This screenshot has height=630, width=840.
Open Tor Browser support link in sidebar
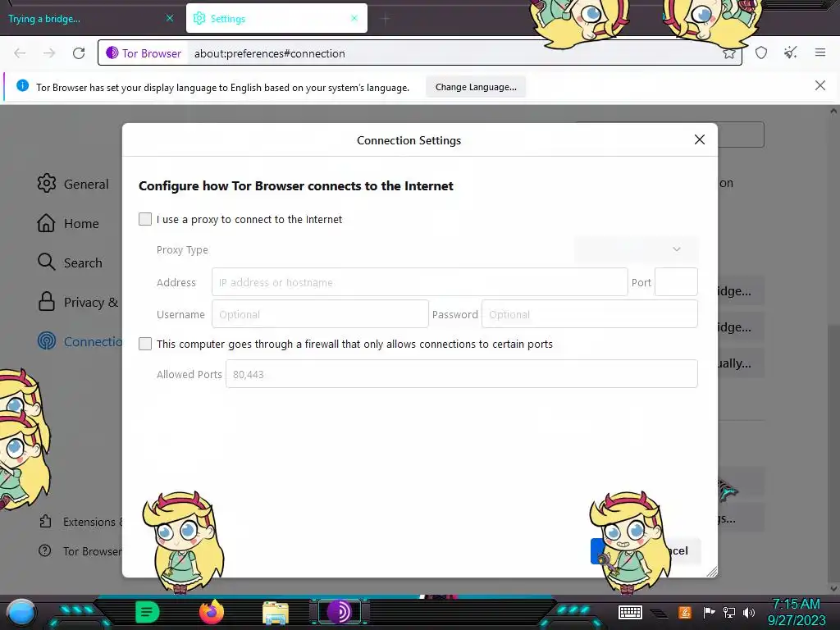[80, 551]
